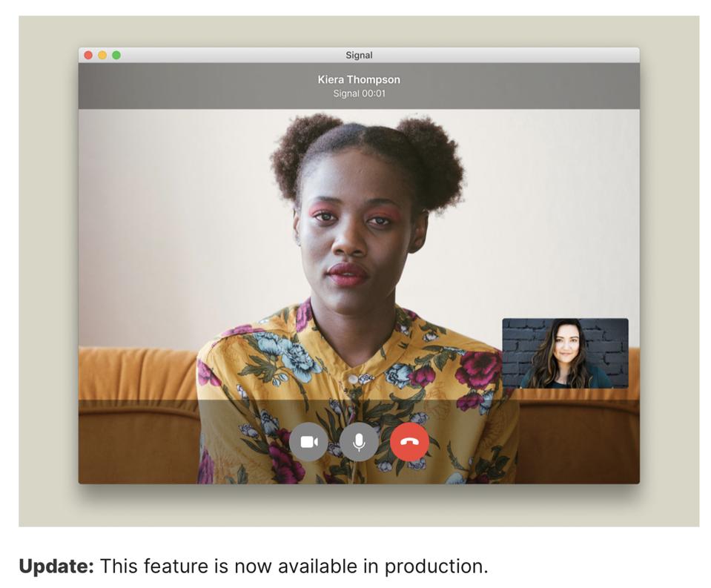Maximize the Signal window with green button
Screen dimensions: 711x588
[116, 55]
